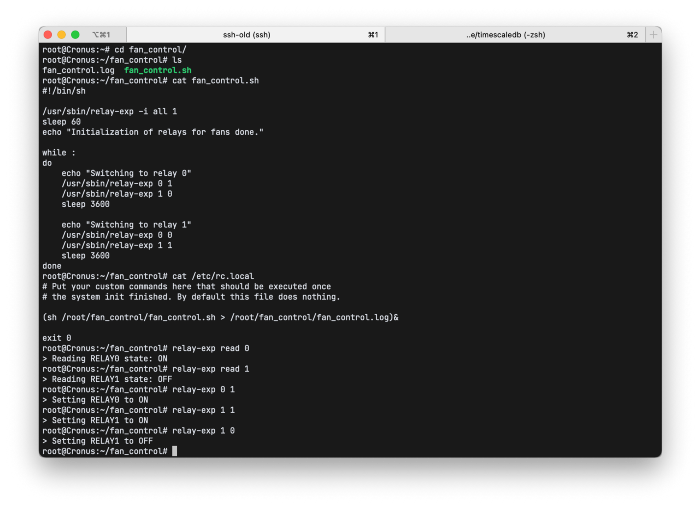Click the green fan_control.sh filename in the ls output

click(158, 70)
